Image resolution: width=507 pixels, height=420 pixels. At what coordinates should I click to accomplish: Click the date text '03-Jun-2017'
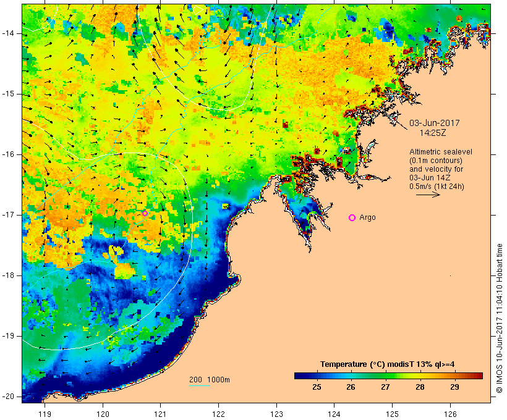435,123
